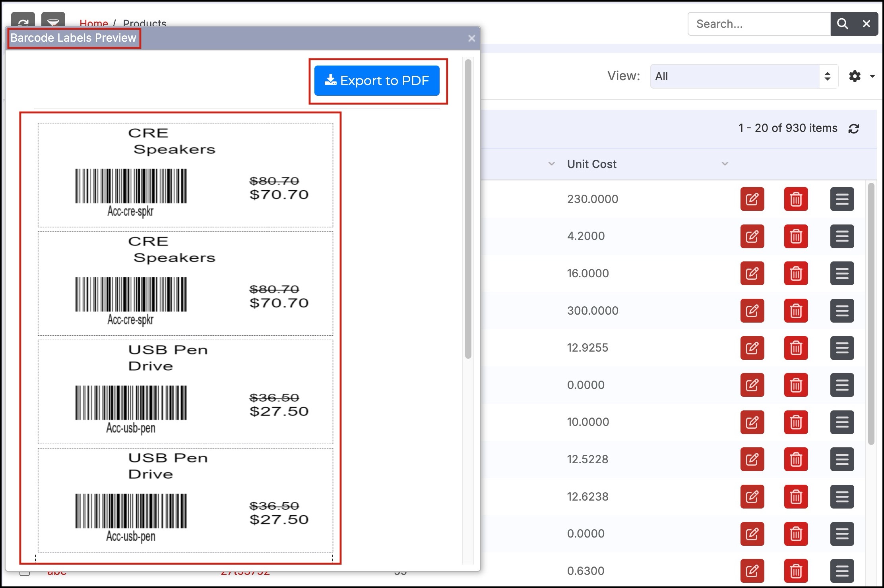Click the search magnifier icon
Viewport: 884px width, 588px height.
842,24
